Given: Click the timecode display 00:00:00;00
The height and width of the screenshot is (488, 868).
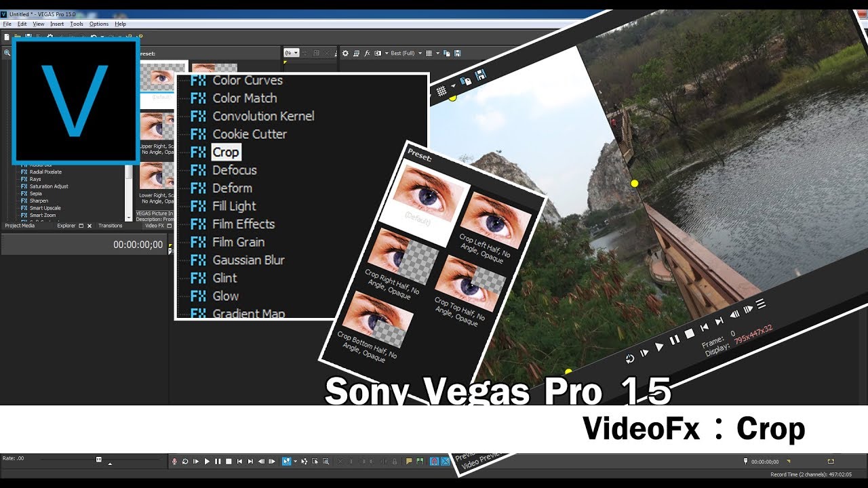Looking at the screenshot, I should click(x=138, y=245).
